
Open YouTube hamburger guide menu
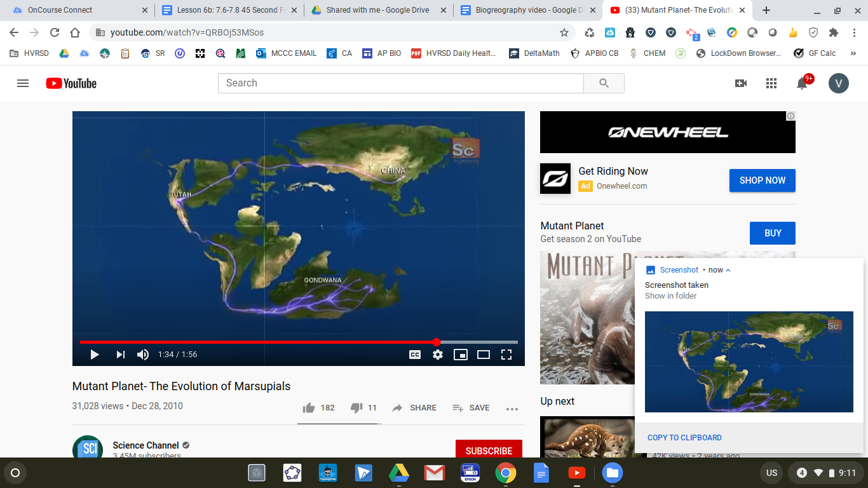tap(23, 83)
